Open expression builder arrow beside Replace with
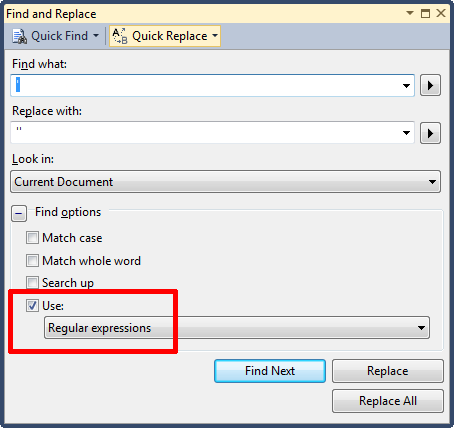The width and height of the screenshot is (454, 428). tap(430, 133)
